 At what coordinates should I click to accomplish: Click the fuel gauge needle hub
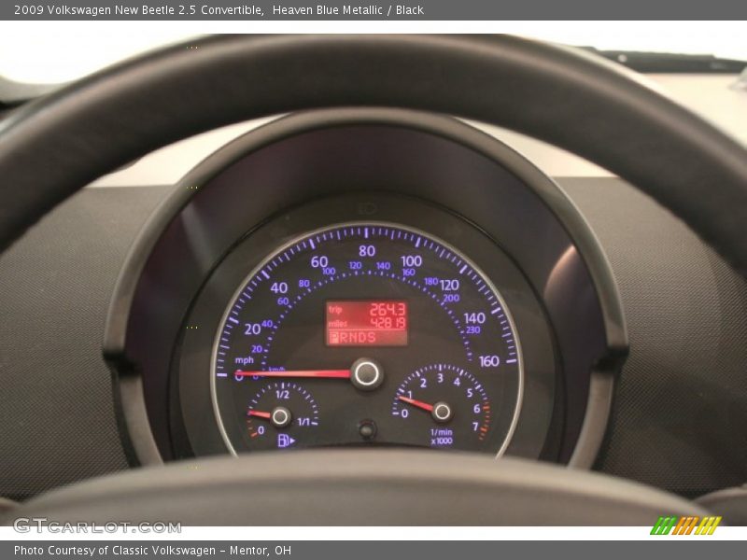click(280, 416)
